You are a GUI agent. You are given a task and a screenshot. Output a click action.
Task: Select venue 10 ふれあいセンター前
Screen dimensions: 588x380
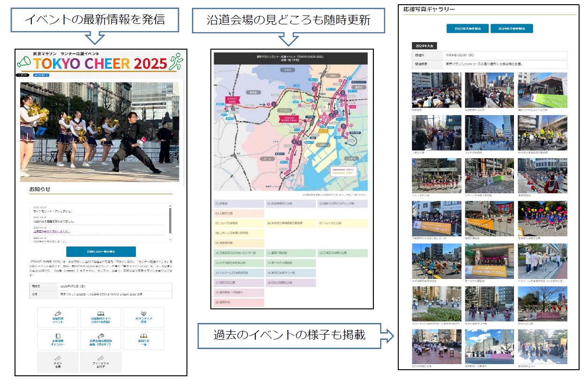click(239, 253)
